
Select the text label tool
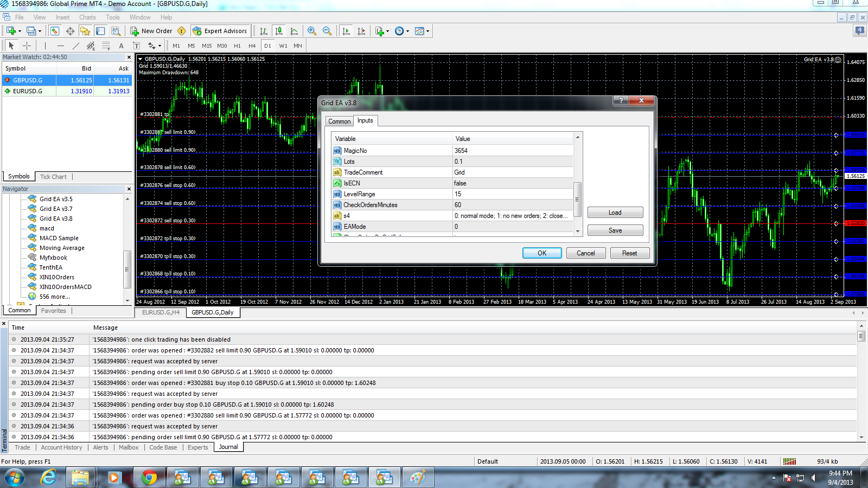click(137, 46)
